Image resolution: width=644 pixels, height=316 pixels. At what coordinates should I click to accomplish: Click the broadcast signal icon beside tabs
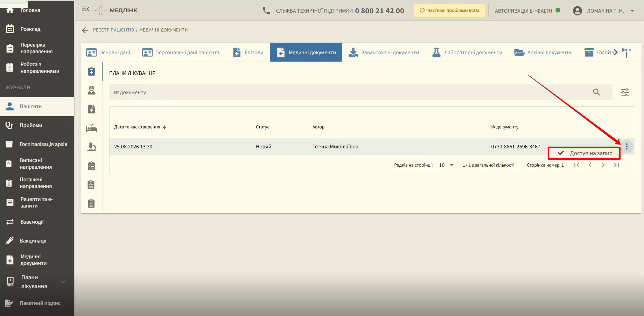tap(626, 52)
